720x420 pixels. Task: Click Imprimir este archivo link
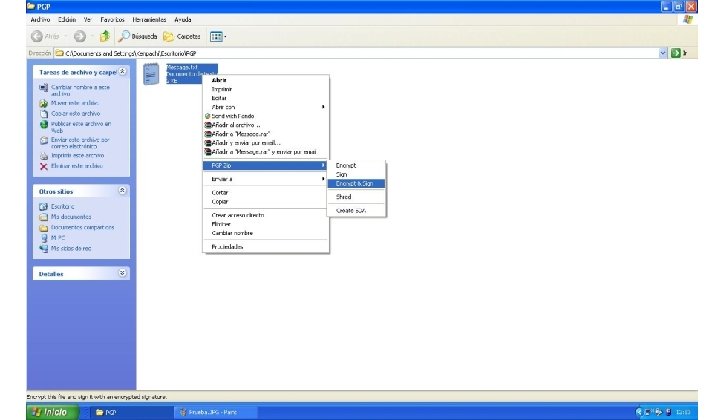click(x=78, y=156)
